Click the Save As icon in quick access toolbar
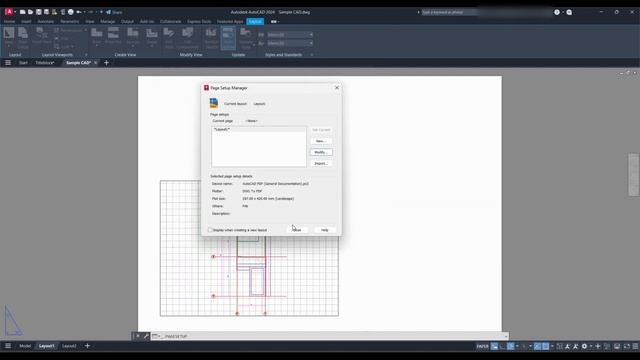Screen dimensions: 640x360 [46, 12]
